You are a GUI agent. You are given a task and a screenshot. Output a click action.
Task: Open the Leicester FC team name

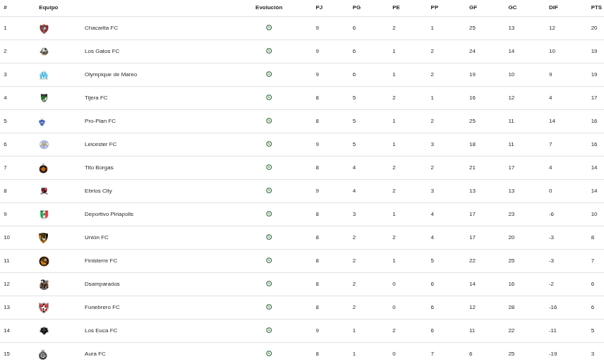tap(100, 145)
